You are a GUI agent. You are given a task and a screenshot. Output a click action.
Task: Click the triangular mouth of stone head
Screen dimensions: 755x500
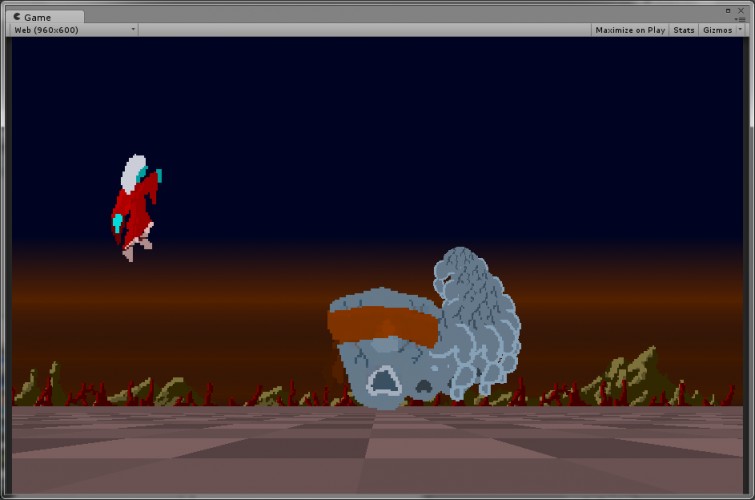[384, 381]
